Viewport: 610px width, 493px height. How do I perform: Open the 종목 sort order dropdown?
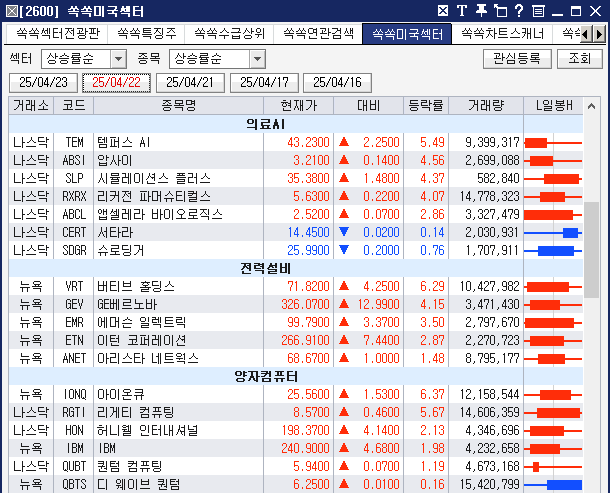(x=257, y=59)
